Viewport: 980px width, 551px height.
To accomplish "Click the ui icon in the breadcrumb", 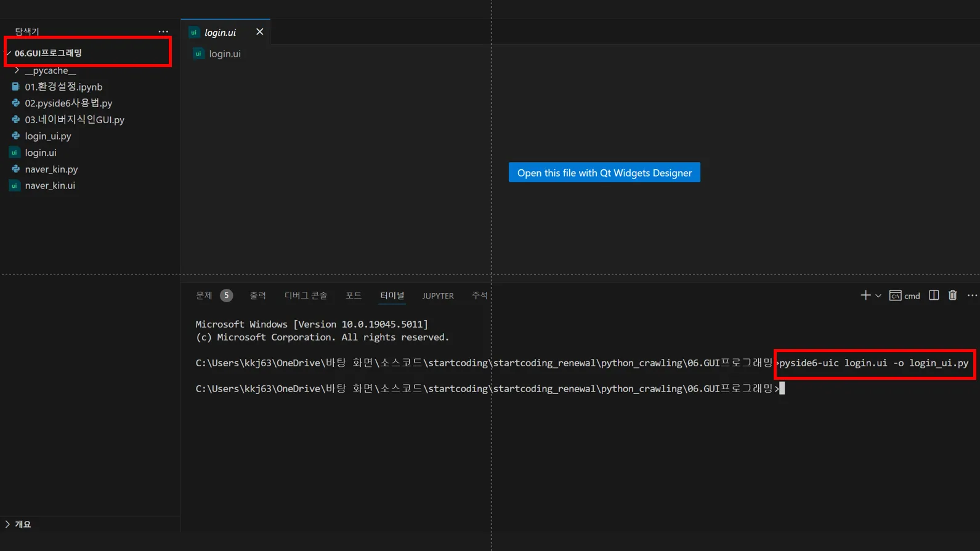I will pos(198,54).
